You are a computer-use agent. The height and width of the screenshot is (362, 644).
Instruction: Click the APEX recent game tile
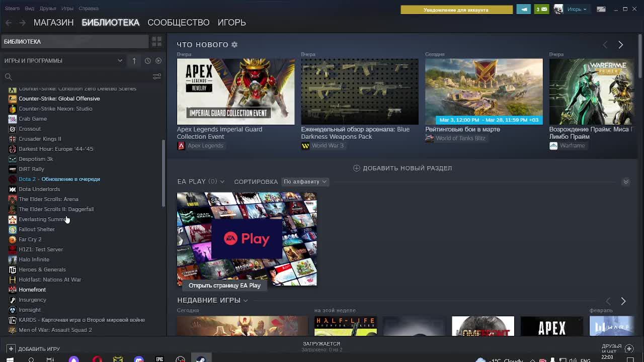click(x=551, y=326)
